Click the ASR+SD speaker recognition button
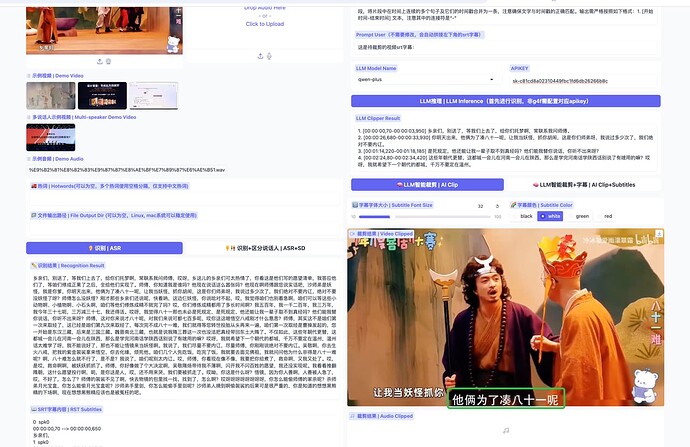This screenshot has height=447, width=690. point(265,248)
